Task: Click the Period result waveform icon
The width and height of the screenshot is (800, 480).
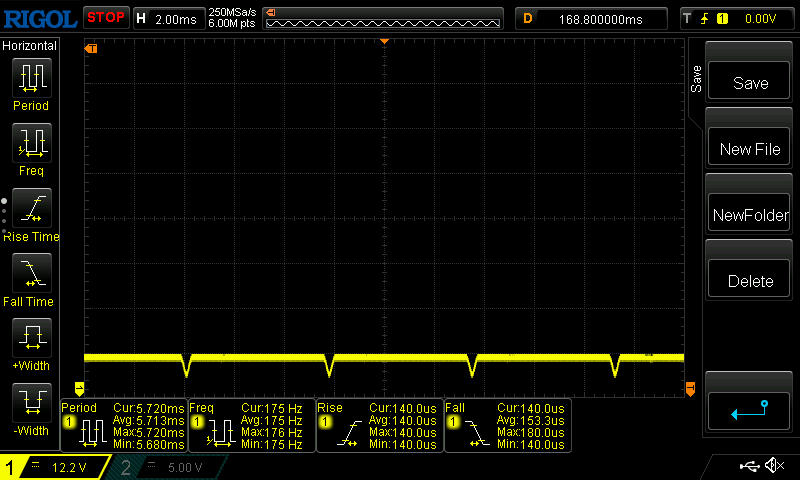Action: pos(92,434)
